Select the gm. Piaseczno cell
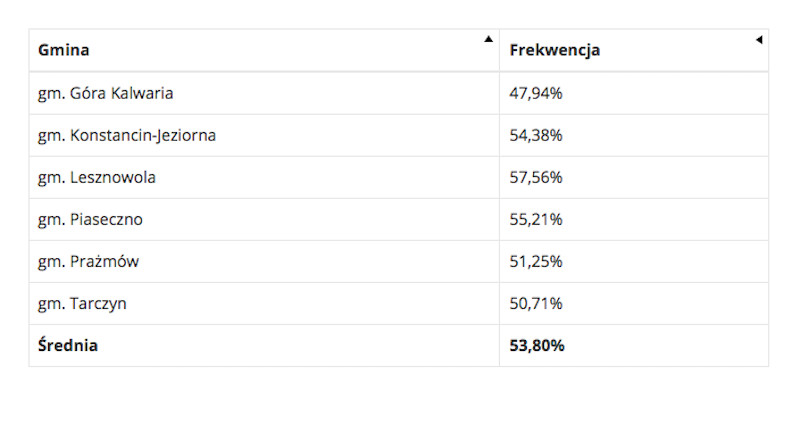 264,219
